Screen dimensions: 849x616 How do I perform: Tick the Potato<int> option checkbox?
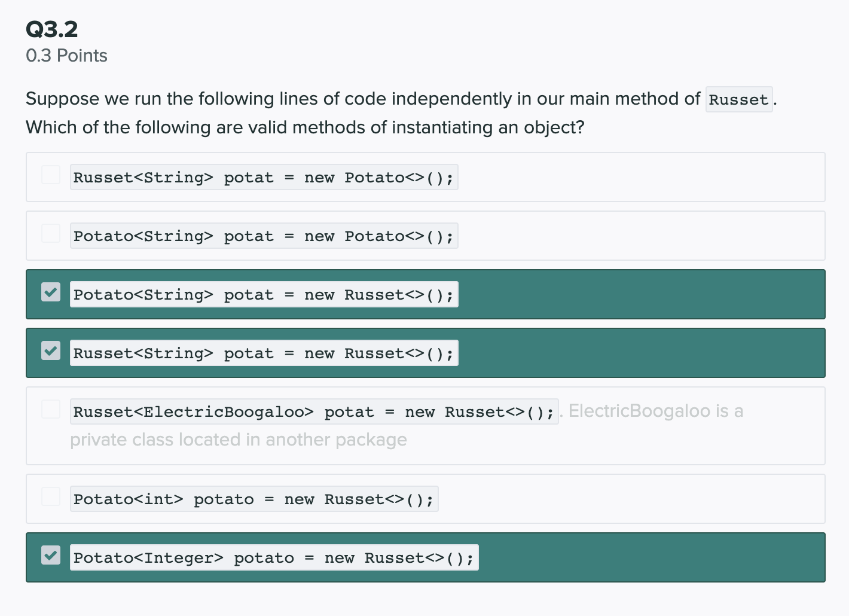[51, 497]
